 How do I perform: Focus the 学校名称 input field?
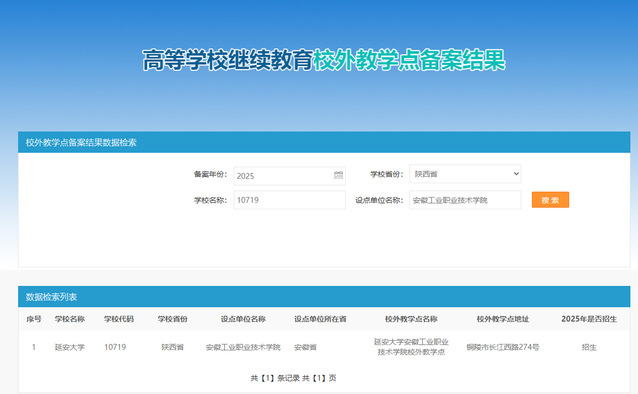point(289,200)
